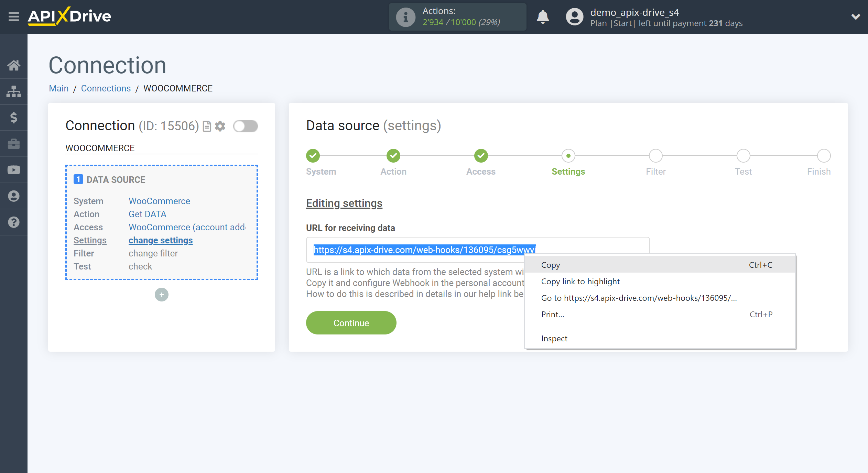Open connection settings gear icon
The width and height of the screenshot is (868, 473).
tap(220, 126)
